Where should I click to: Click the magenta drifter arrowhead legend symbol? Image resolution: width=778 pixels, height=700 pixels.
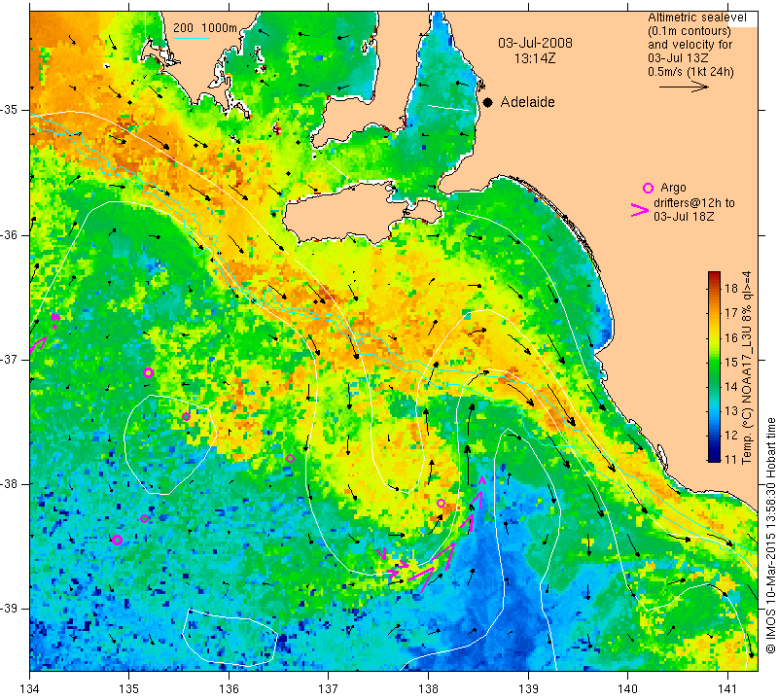(x=640, y=210)
